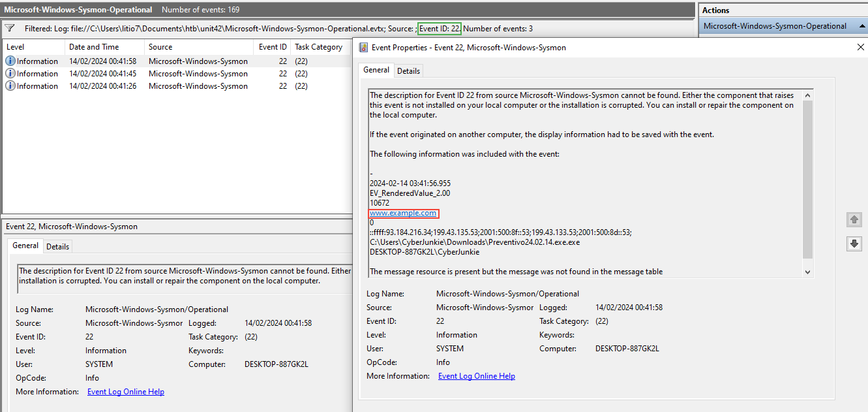Go to previous event with up arrow
The width and height of the screenshot is (868, 412).
click(854, 220)
